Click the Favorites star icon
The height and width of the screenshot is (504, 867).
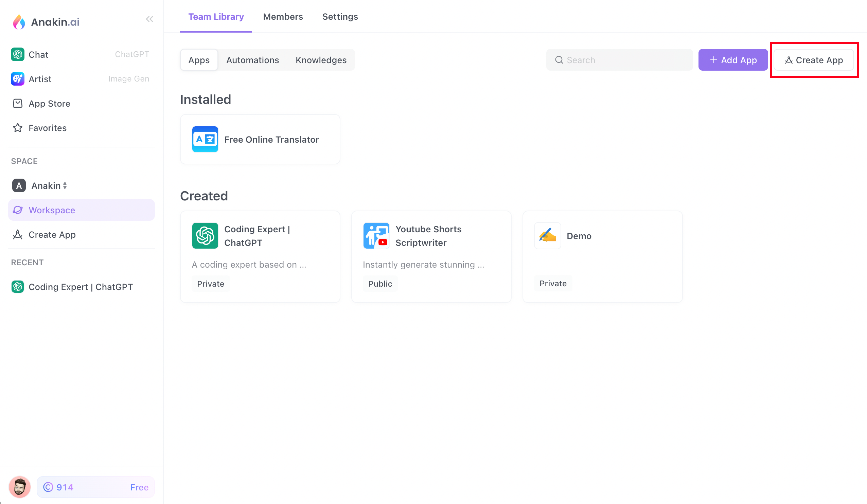(x=18, y=128)
